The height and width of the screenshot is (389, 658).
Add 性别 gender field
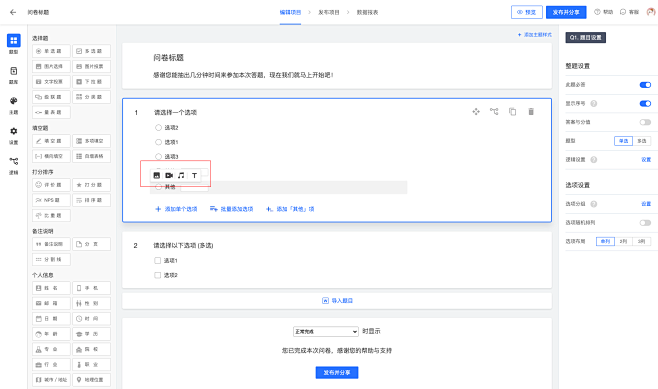click(x=91, y=303)
